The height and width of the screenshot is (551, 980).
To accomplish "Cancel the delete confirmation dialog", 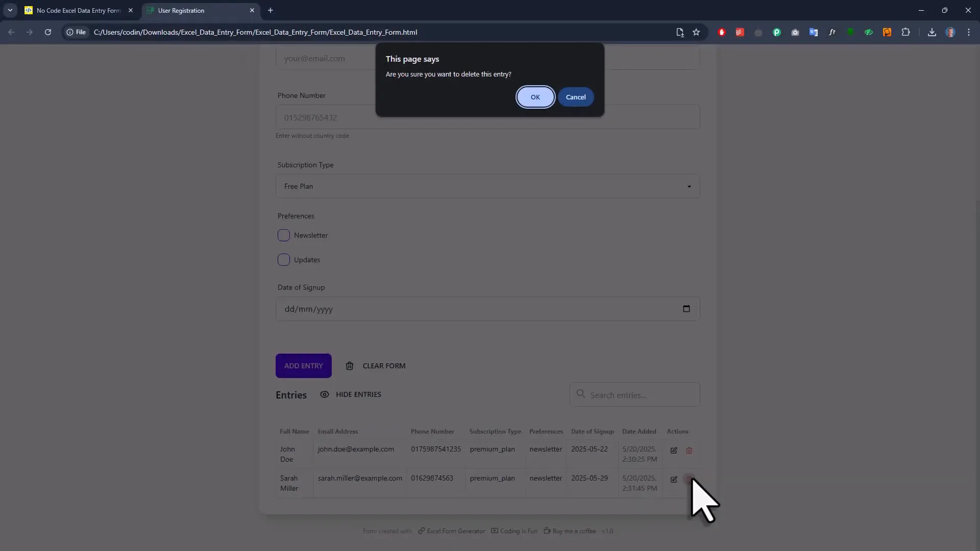I will pos(576,97).
